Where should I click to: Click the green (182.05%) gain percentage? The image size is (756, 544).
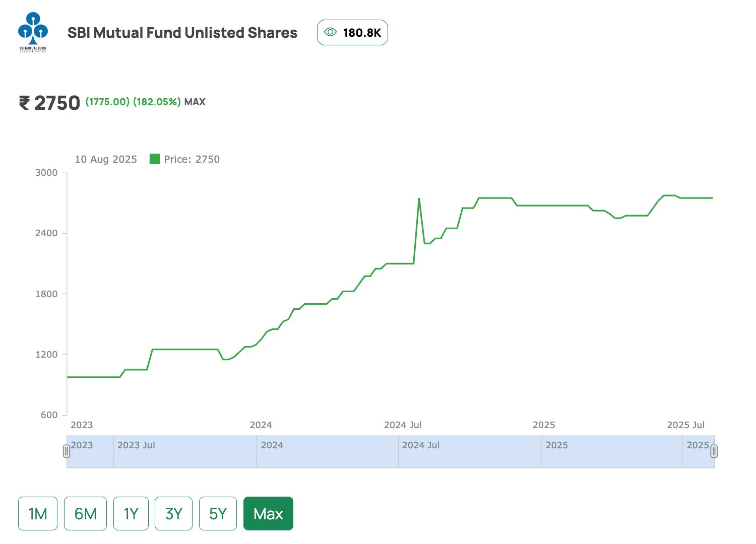157,102
